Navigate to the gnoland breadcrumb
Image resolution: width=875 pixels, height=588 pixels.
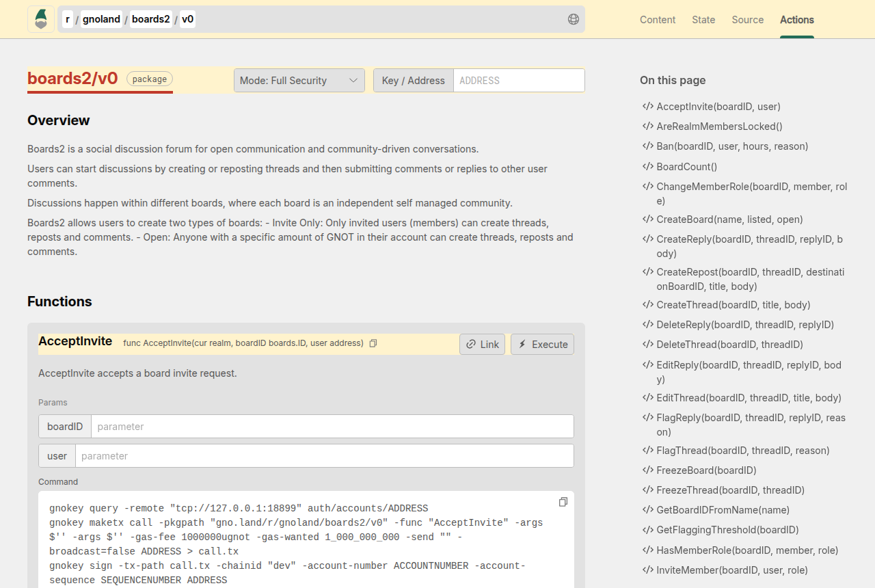tap(101, 19)
